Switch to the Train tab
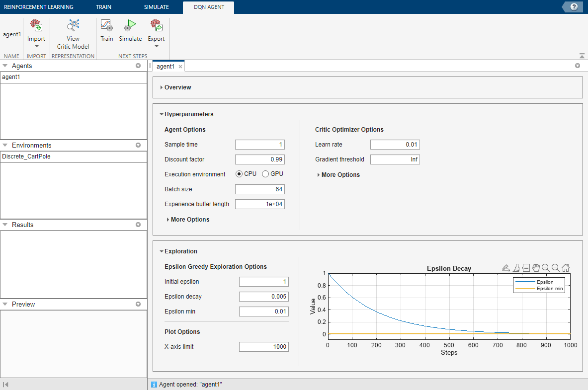The image size is (588, 390). [x=103, y=7]
